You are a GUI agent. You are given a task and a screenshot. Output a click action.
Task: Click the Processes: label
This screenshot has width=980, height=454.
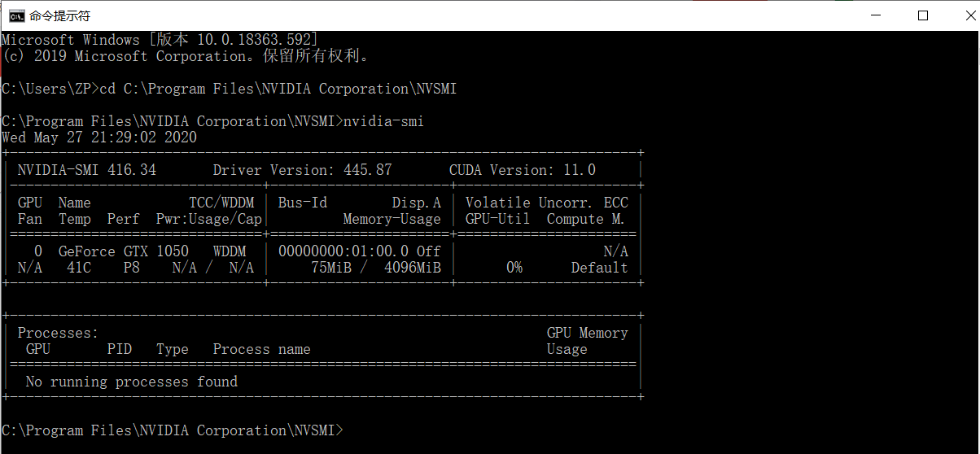59,333
